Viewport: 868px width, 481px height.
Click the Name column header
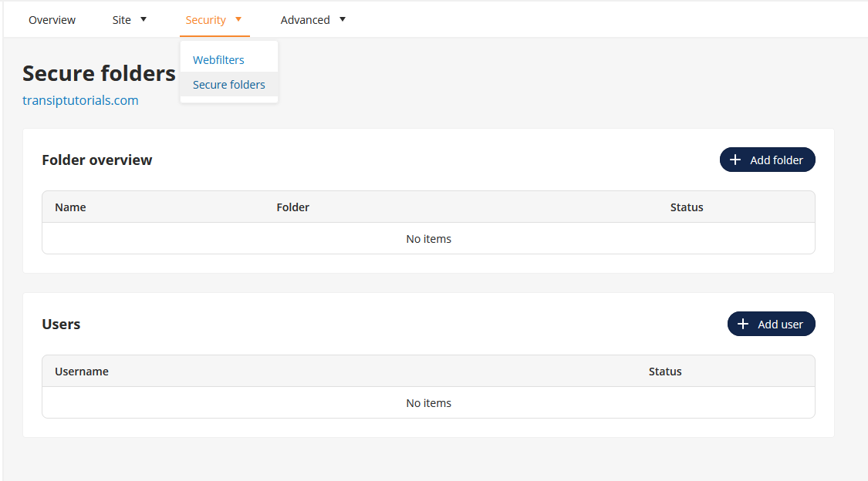pos(70,207)
